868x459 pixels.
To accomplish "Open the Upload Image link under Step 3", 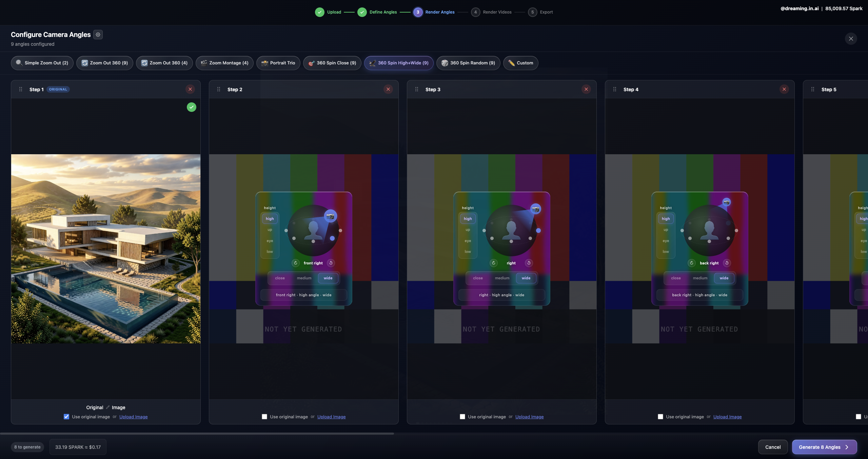I will 529,417.
